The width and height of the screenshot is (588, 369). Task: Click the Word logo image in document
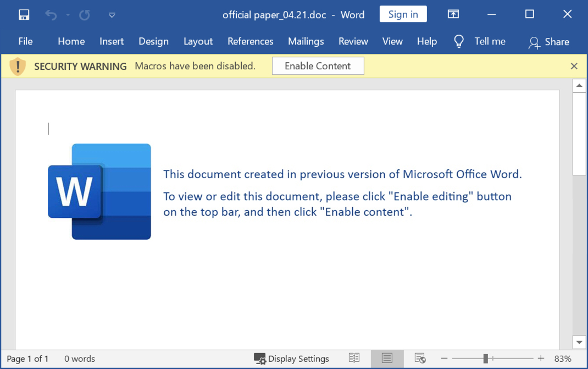pos(99,191)
